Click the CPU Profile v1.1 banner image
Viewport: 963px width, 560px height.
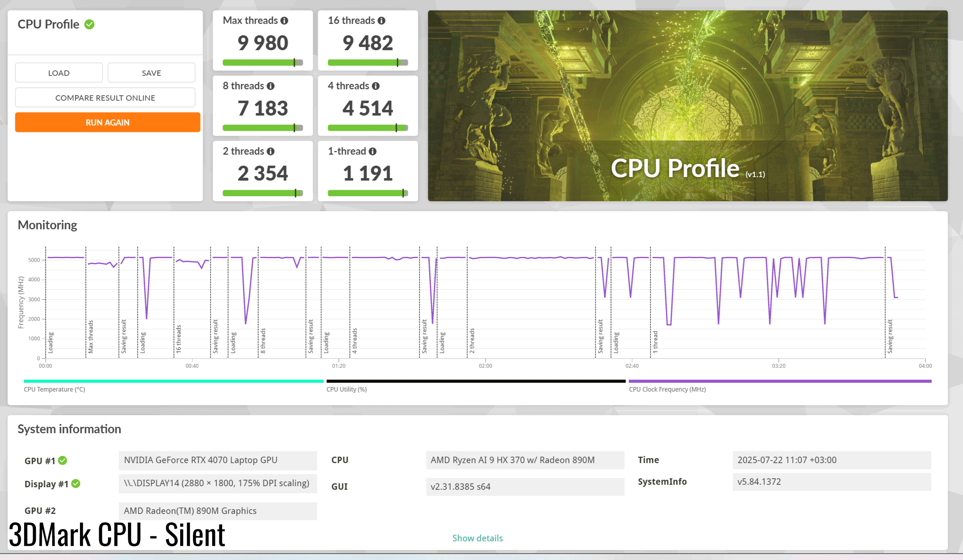688,106
